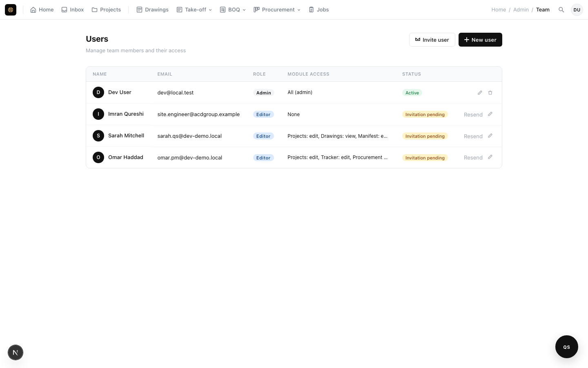Click the round N badge in the bottom corner
The image size is (588, 368).
(16, 352)
